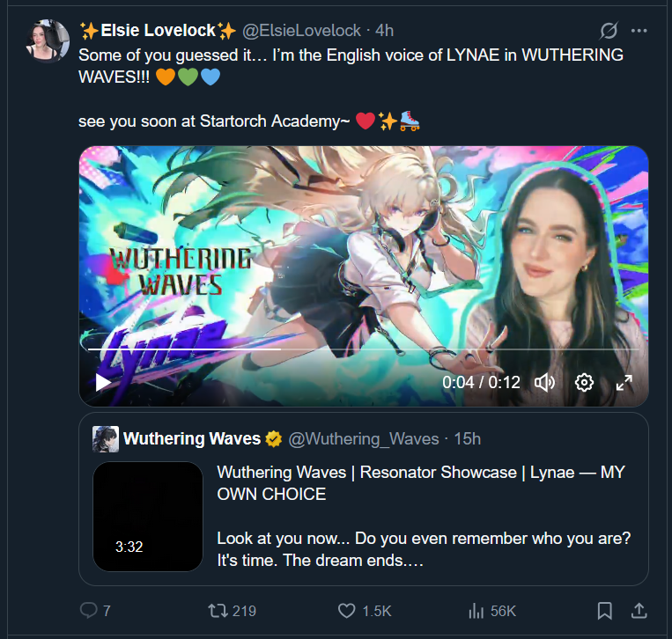672x639 pixels.
Task: Enter fullscreen with the expand arrows icon
Action: 624,383
